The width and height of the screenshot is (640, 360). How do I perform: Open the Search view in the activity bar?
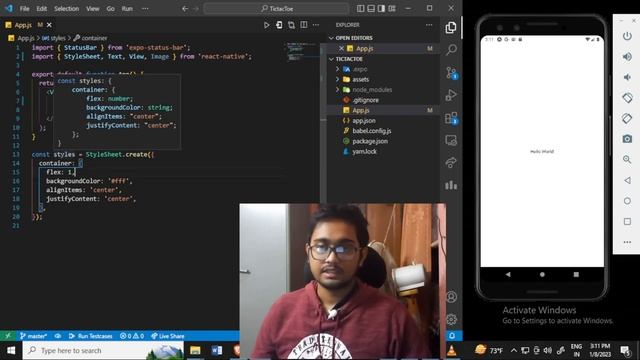tap(451, 50)
